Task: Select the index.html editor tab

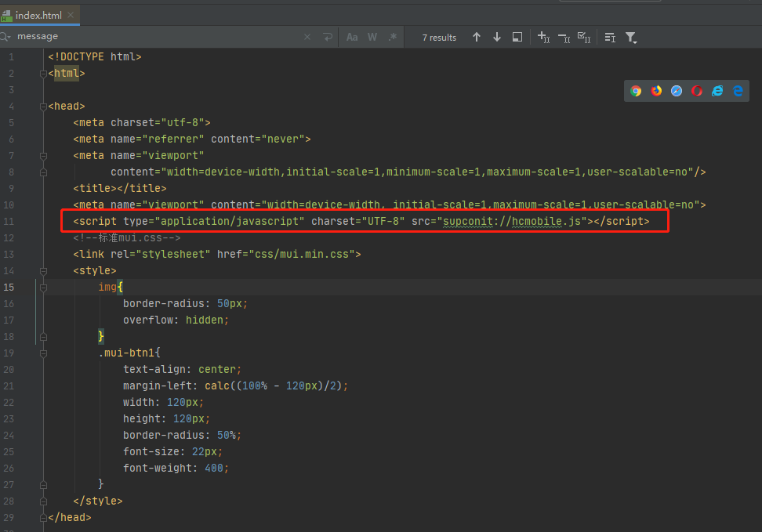Action: [x=38, y=15]
